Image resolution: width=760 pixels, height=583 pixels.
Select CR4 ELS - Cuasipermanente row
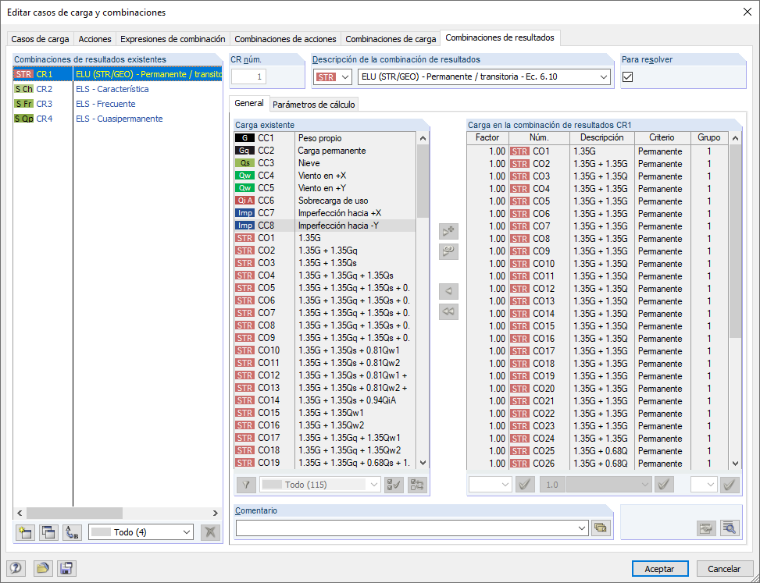[x=117, y=119]
